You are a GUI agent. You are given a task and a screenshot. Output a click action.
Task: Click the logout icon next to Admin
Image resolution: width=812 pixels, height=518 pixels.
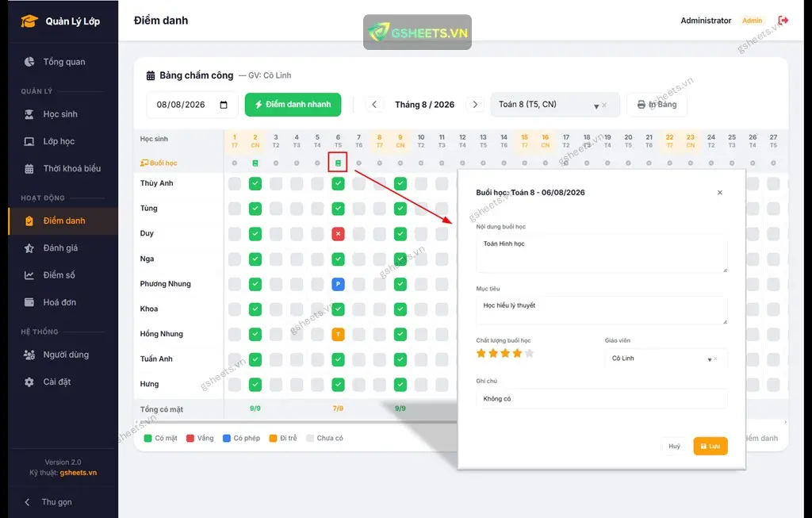(783, 21)
